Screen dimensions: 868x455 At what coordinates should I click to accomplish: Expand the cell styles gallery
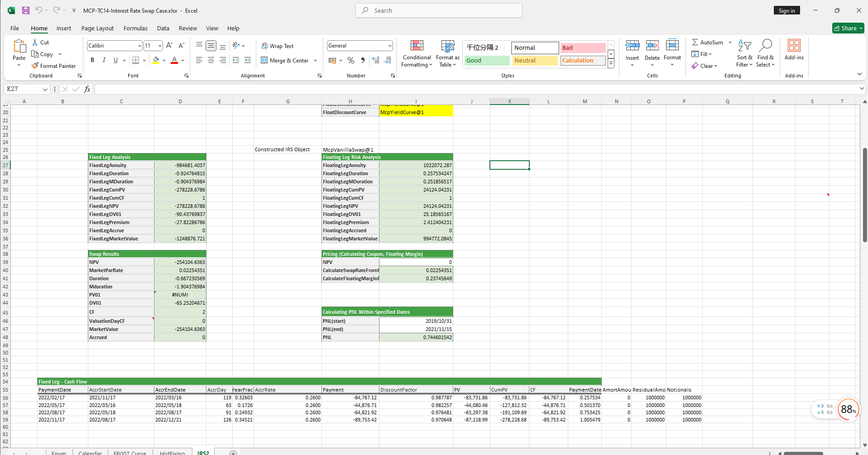click(611, 63)
